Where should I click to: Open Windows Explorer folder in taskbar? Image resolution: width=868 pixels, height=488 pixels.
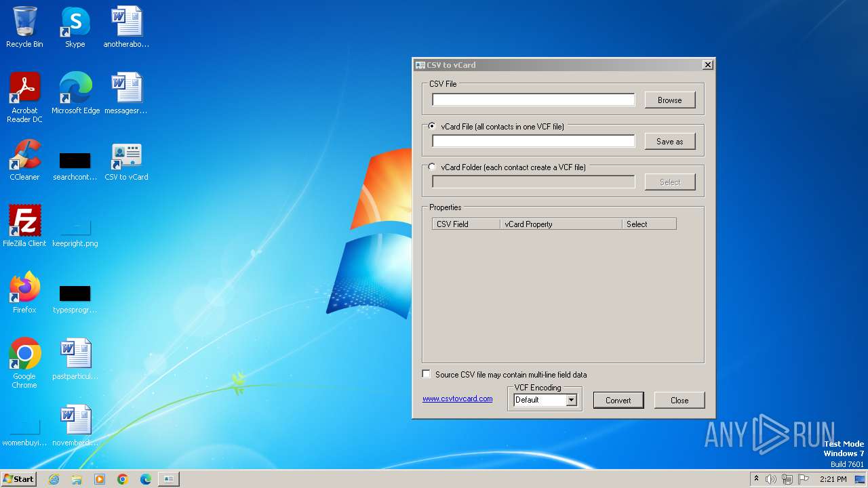[x=77, y=479]
